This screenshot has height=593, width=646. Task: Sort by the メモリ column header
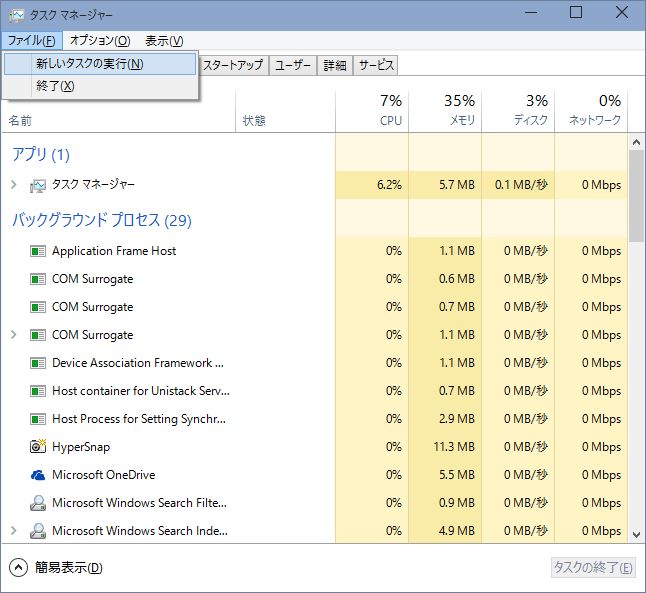click(x=445, y=110)
